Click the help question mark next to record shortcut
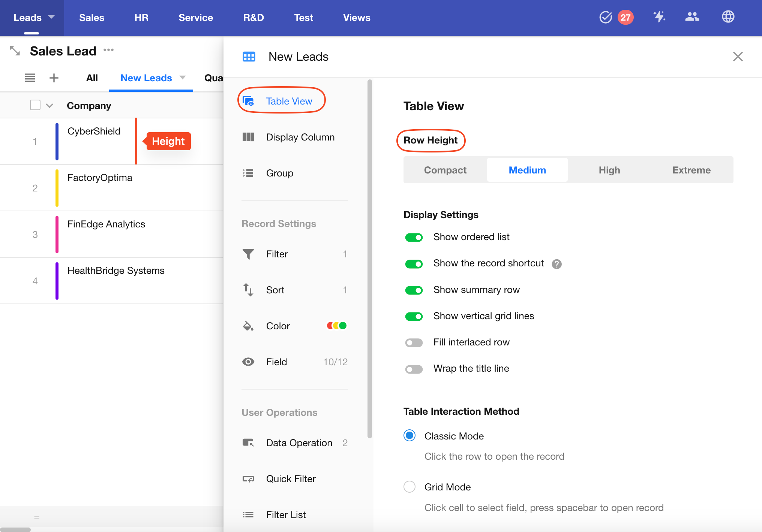This screenshot has width=762, height=532. pos(556,264)
